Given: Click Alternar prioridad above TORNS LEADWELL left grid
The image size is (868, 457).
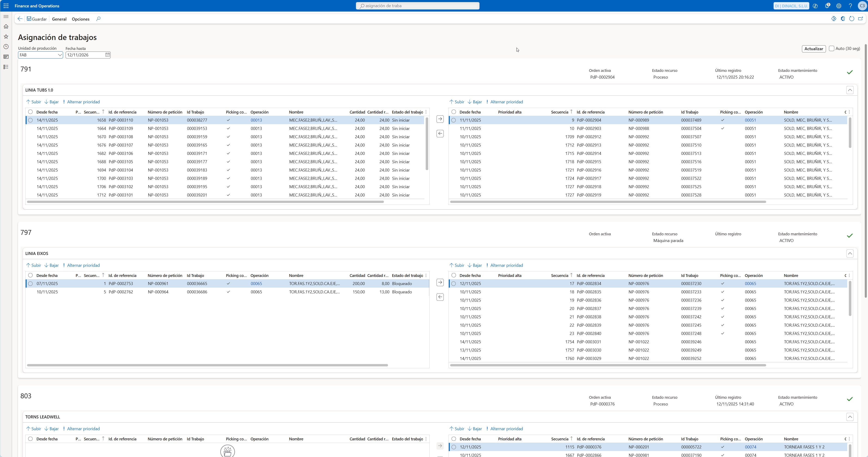Looking at the screenshot, I should coord(81,429).
